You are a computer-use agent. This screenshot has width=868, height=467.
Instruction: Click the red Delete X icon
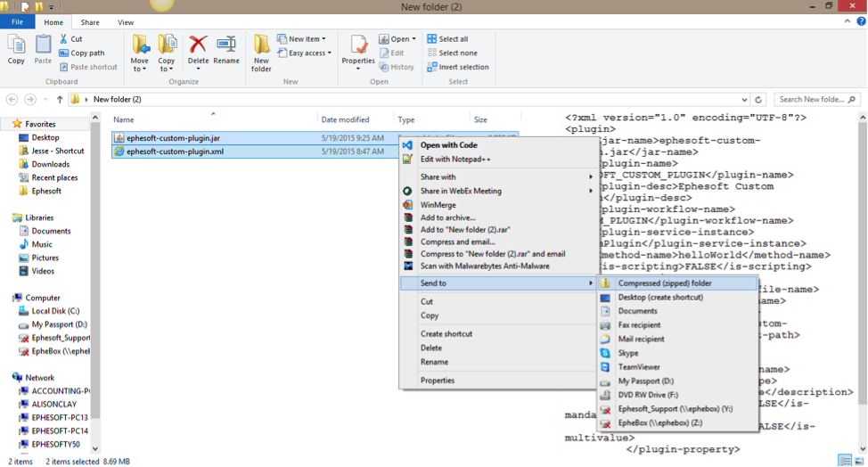click(198, 45)
